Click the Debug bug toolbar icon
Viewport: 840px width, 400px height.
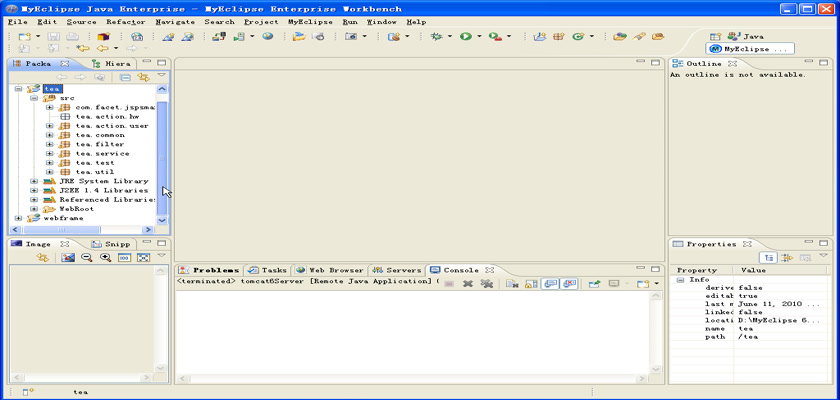(437, 36)
